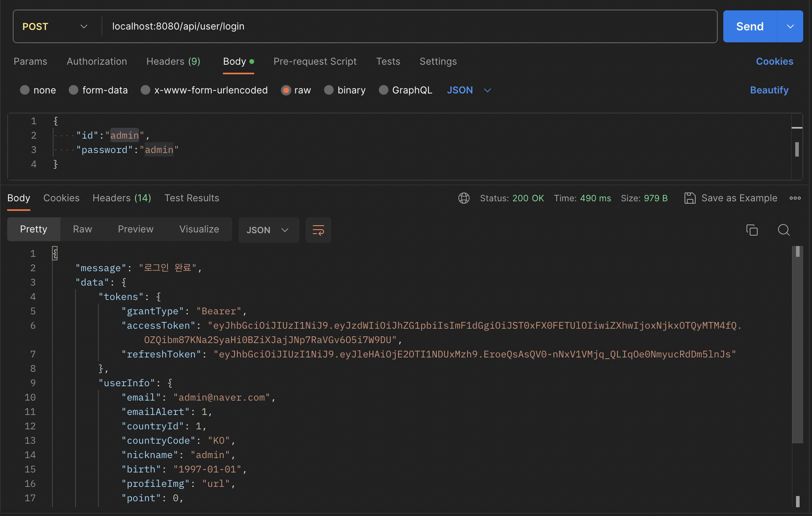The height and width of the screenshot is (516, 812).
Task: Select the response Body tab
Action: click(x=19, y=198)
